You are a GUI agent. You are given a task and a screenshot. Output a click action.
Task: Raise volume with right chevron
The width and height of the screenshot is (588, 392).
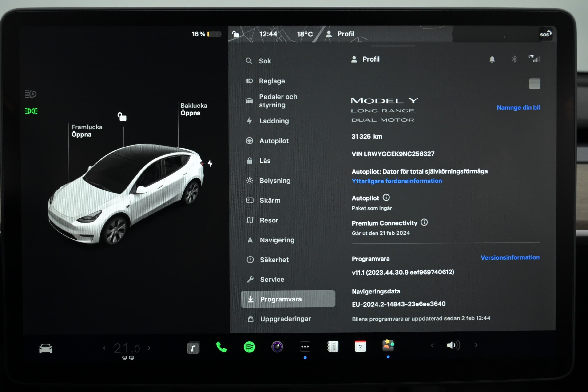476,345
